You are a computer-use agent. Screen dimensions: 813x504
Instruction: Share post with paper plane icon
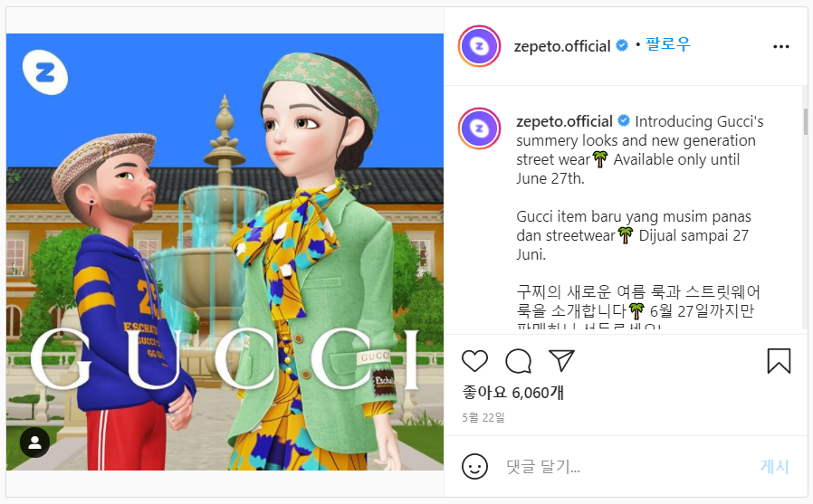[x=561, y=360]
